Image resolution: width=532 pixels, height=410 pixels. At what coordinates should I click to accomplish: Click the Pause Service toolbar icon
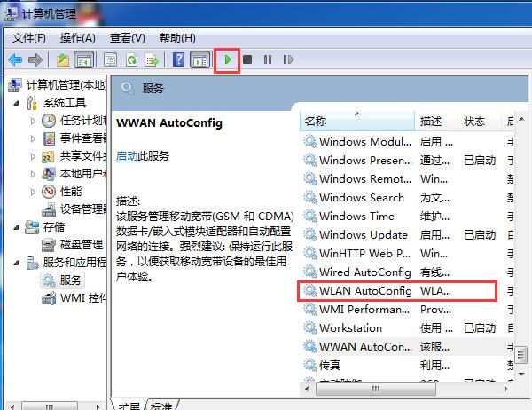pyautogui.click(x=268, y=59)
